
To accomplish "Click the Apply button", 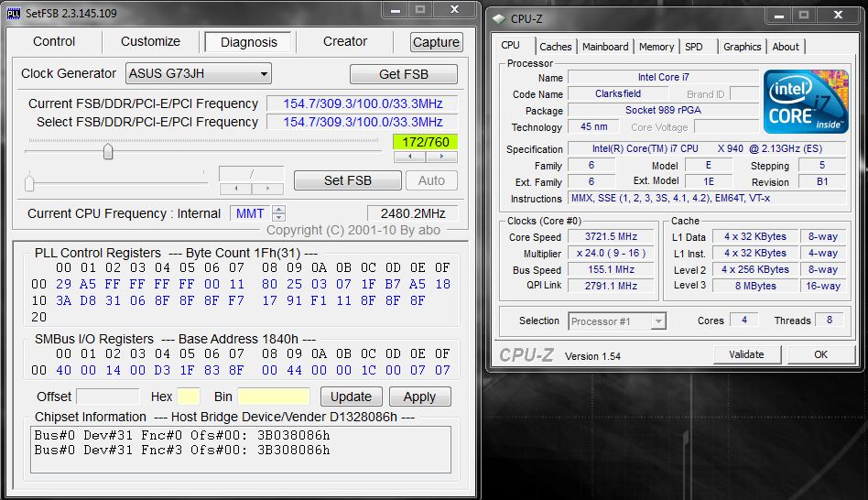I will [x=419, y=397].
